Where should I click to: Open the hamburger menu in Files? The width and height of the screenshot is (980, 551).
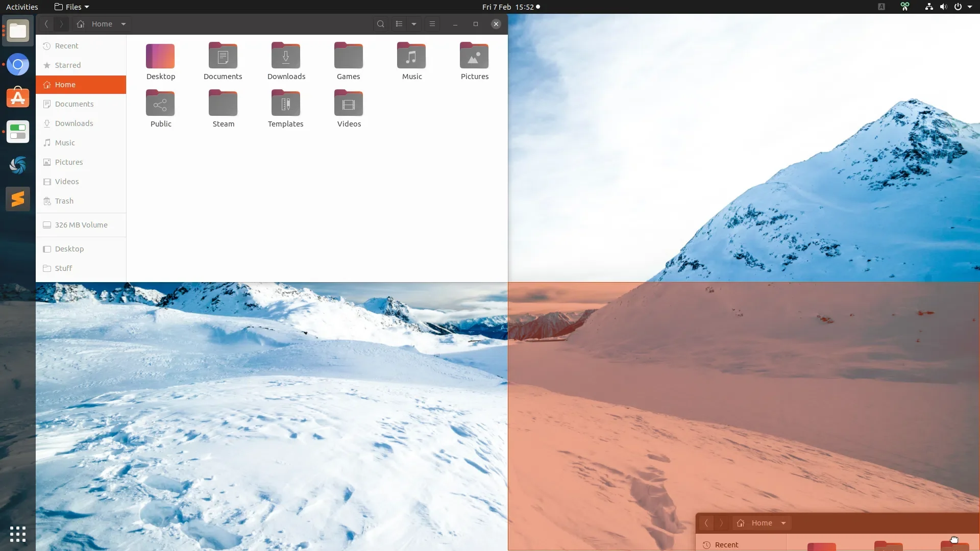tap(432, 24)
